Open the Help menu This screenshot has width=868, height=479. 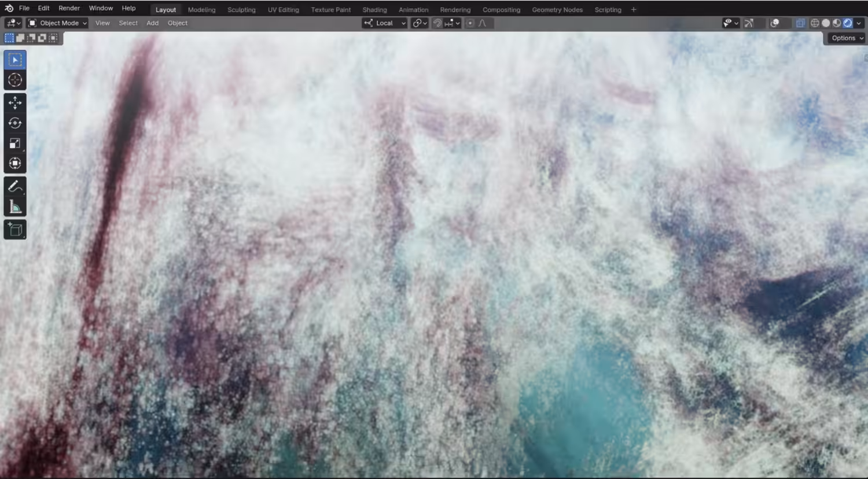click(x=128, y=8)
